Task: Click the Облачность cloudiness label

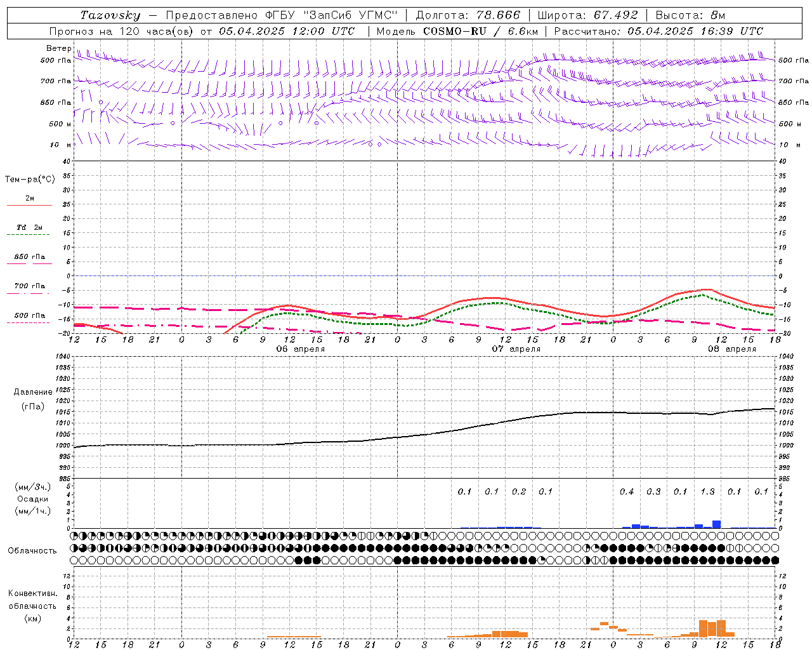Action: [x=32, y=551]
